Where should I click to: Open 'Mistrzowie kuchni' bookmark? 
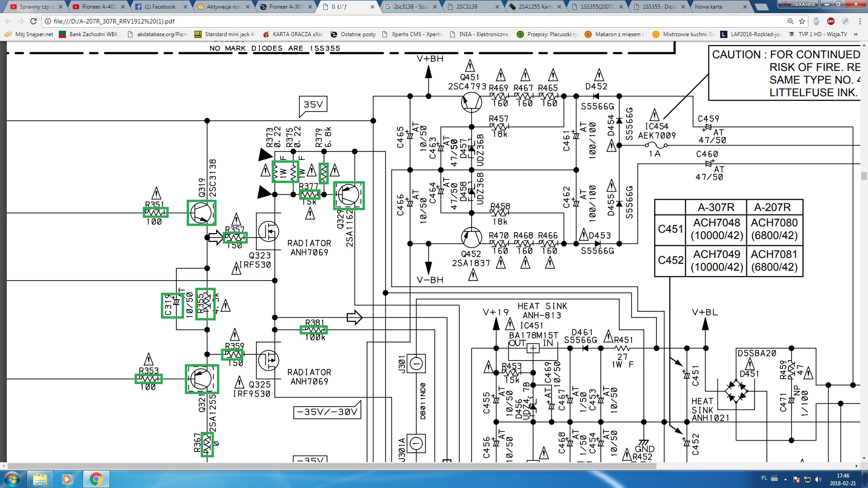(x=684, y=34)
